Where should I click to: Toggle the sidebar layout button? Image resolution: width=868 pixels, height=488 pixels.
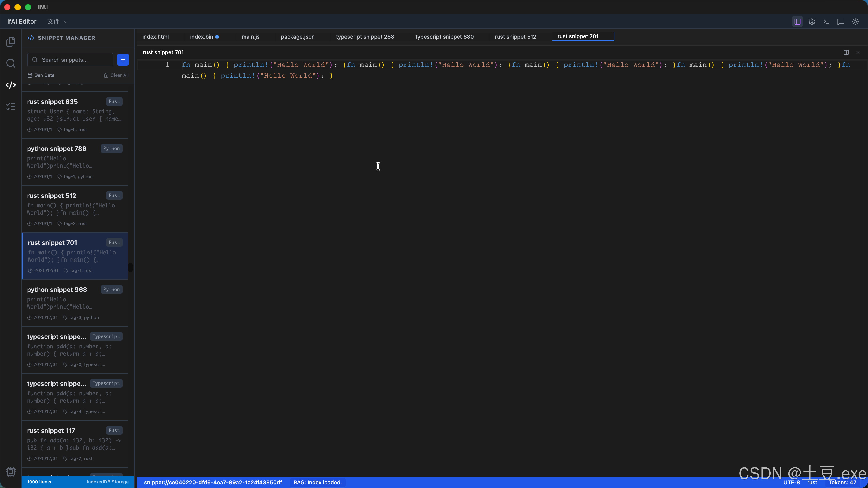click(x=797, y=21)
